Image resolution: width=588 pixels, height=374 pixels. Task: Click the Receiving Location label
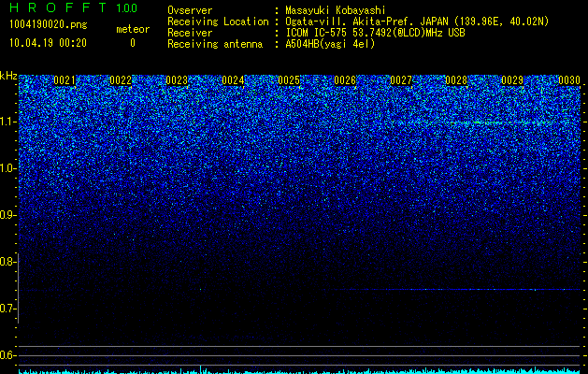[x=218, y=22]
